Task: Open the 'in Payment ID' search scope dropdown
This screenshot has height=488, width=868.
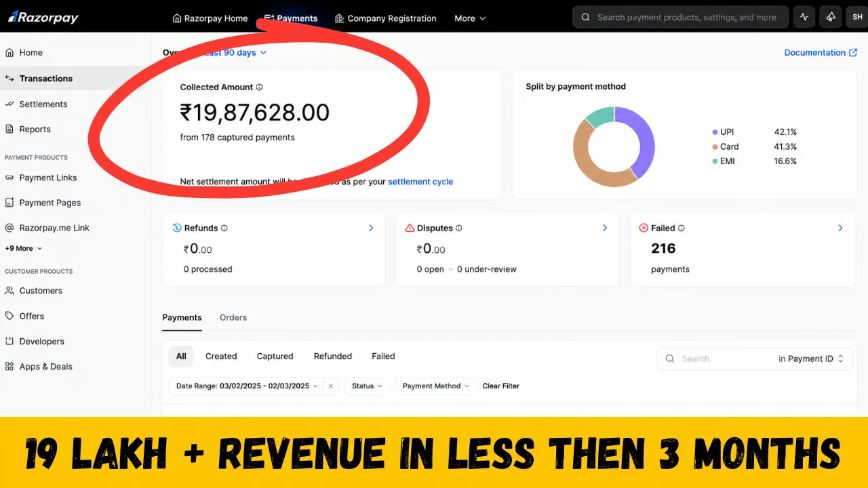Action: (811, 359)
